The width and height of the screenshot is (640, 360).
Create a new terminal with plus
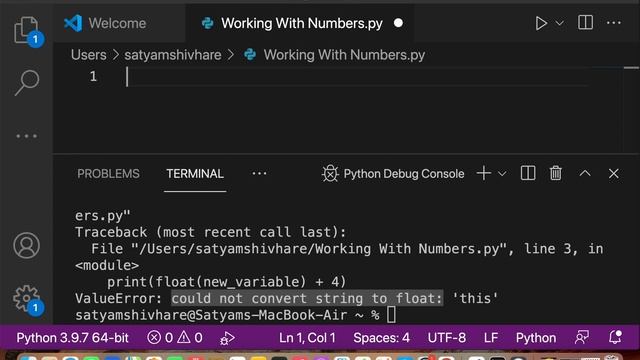pos(484,173)
